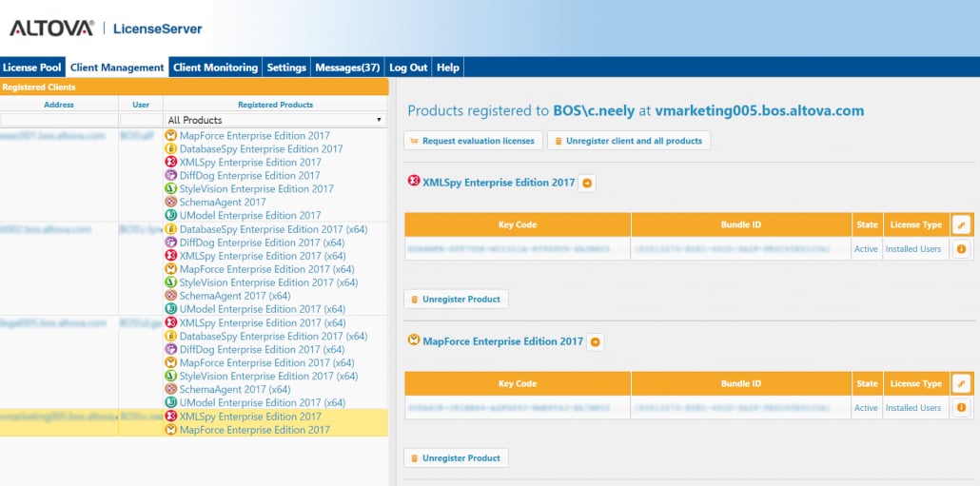Click arrow button next to MapForce Enterprise Edition 2017 heading

[x=595, y=341]
